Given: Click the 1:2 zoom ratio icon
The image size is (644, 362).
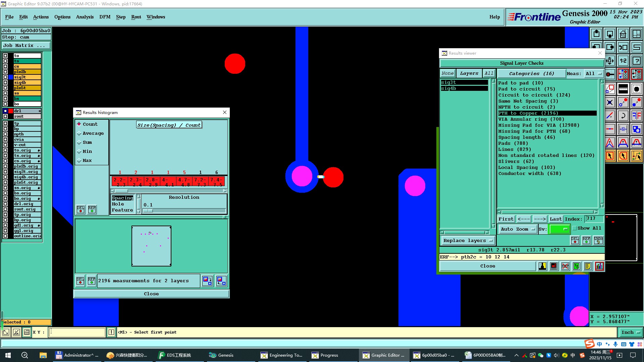Looking at the screenshot, I should tap(623, 61).
